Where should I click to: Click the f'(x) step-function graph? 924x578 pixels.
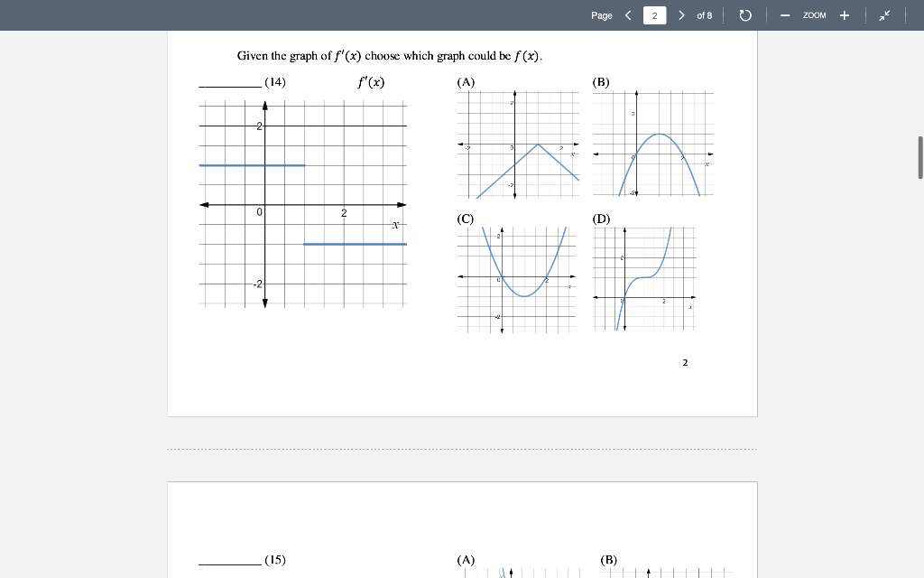tap(302, 203)
